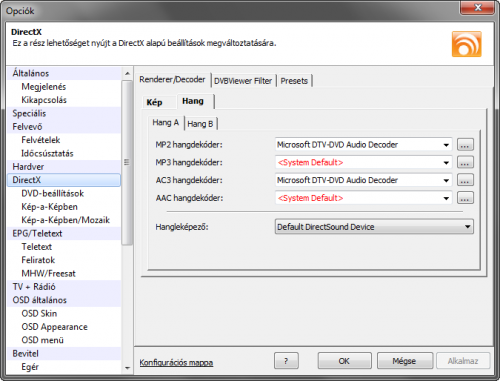This screenshot has width=500, height=381.
Task: Select Kép-a-Képben/Mozaik in the options tree
Action: point(64,220)
